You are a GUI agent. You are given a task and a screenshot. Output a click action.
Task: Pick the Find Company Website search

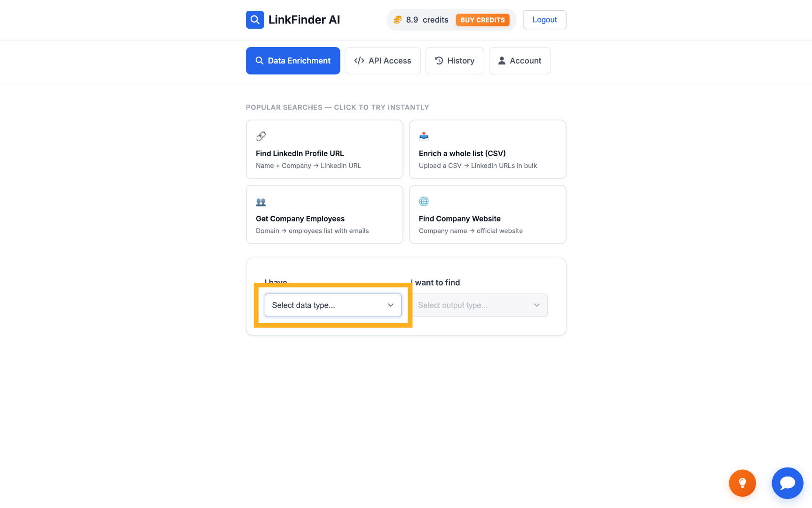[x=488, y=214]
